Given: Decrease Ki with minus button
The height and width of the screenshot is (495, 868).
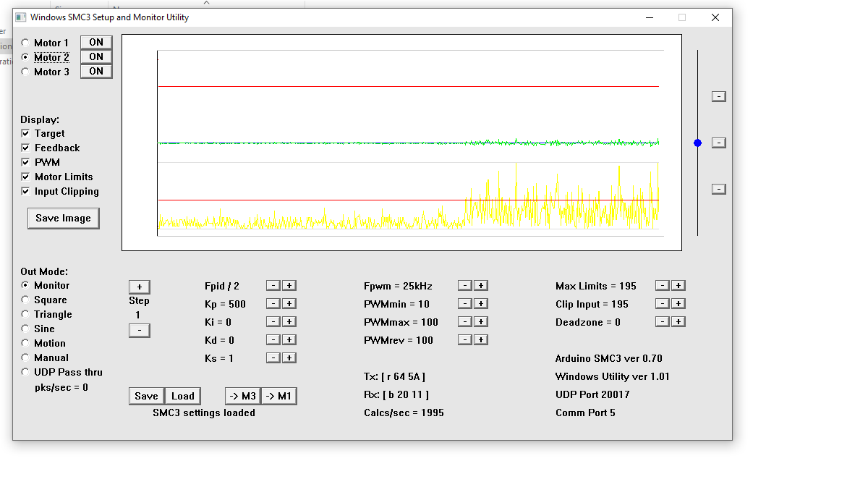Looking at the screenshot, I should click(273, 321).
